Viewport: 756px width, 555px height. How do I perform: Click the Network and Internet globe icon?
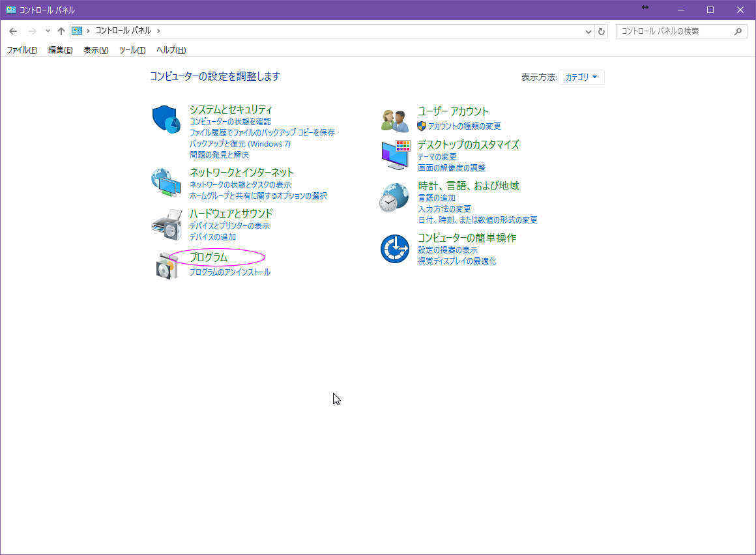[166, 183]
